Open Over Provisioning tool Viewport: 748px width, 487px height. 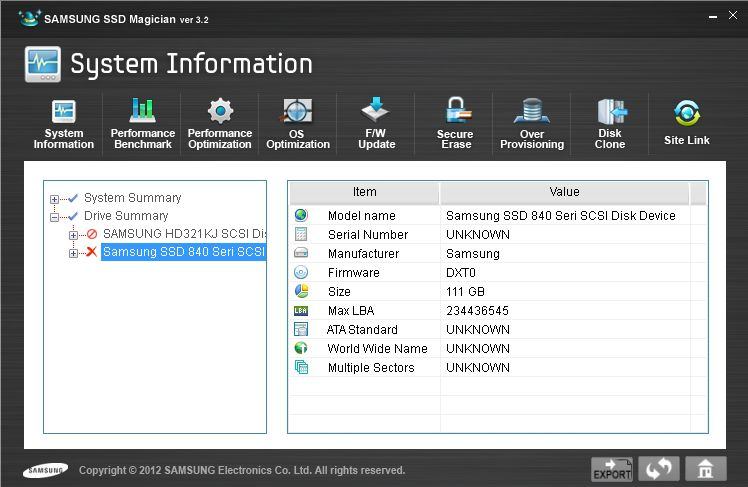pos(532,124)
